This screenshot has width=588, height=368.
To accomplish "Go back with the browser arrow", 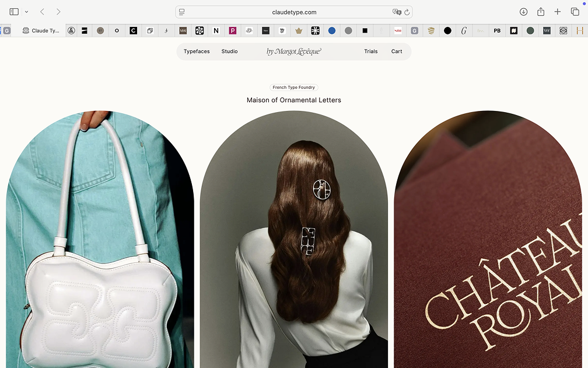I will [43, 12].
